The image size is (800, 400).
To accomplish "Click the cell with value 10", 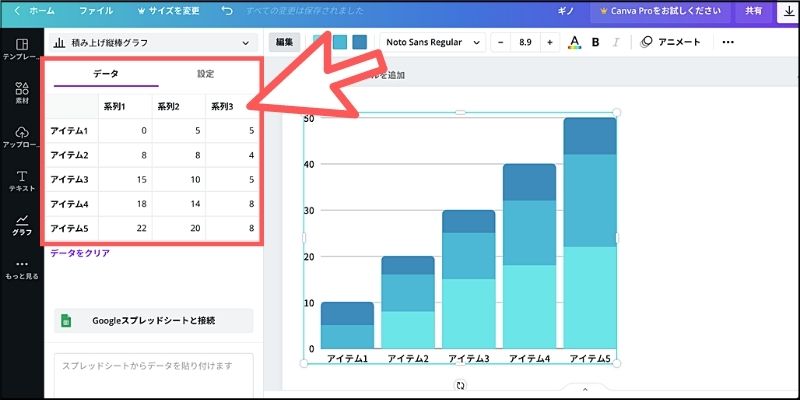I will click(179, 180).
